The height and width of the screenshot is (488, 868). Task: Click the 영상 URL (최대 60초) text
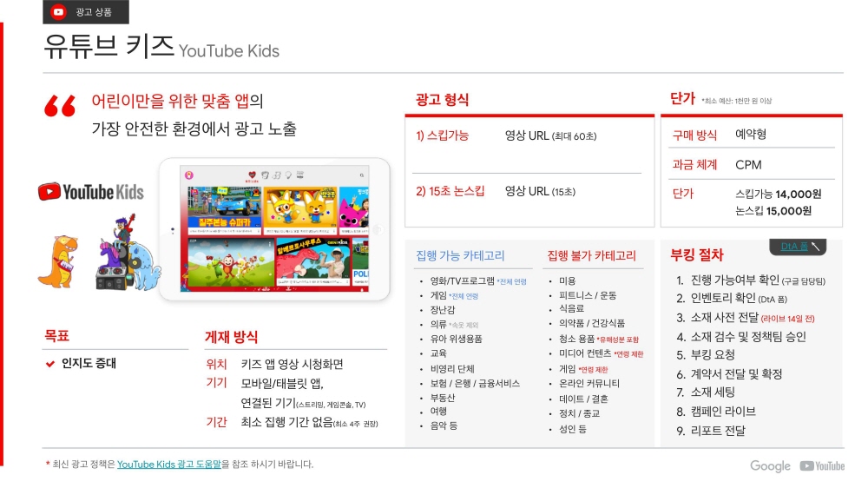click(551, 136)
